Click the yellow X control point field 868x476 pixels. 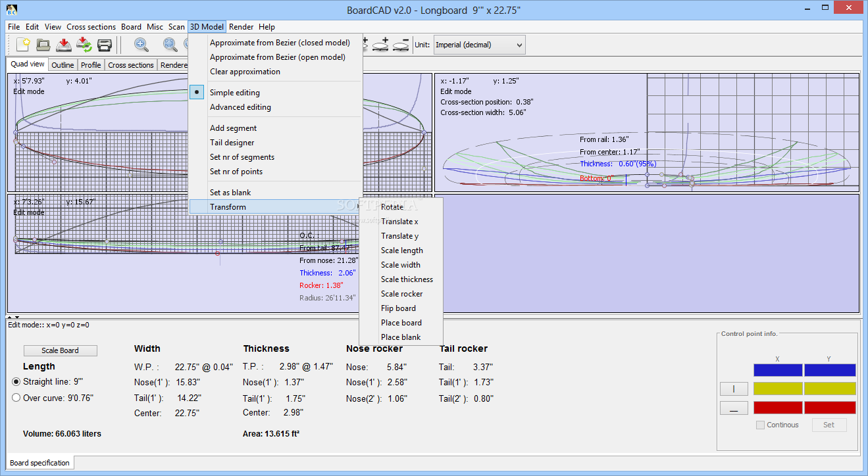tap(778, 389)
